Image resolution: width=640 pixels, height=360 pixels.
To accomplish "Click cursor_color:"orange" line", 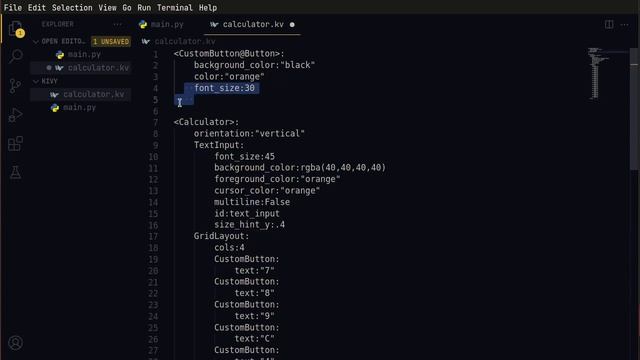I will click(x=267, y=191).
